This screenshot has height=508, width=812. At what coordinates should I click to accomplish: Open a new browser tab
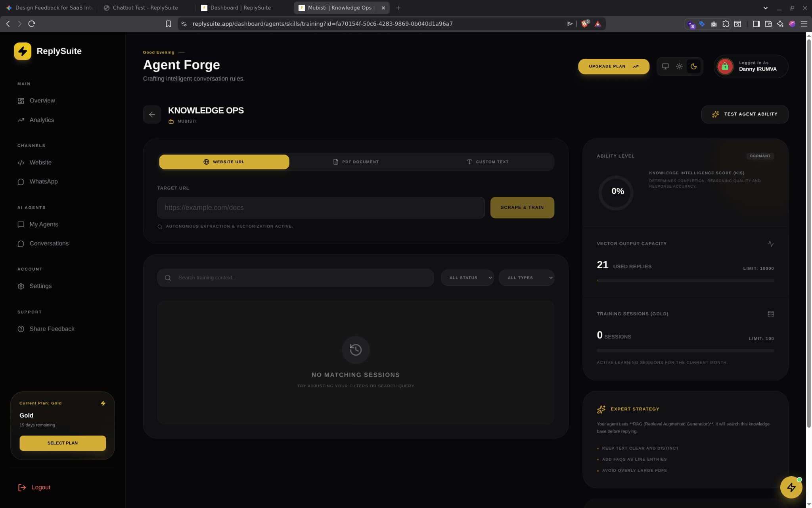pos(398,8)
